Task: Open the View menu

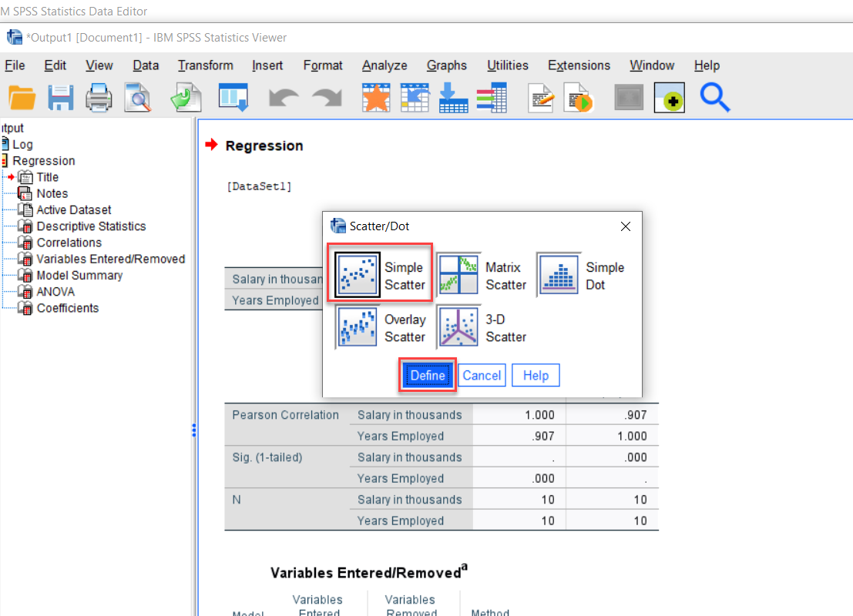Action: tap(99, 65)
